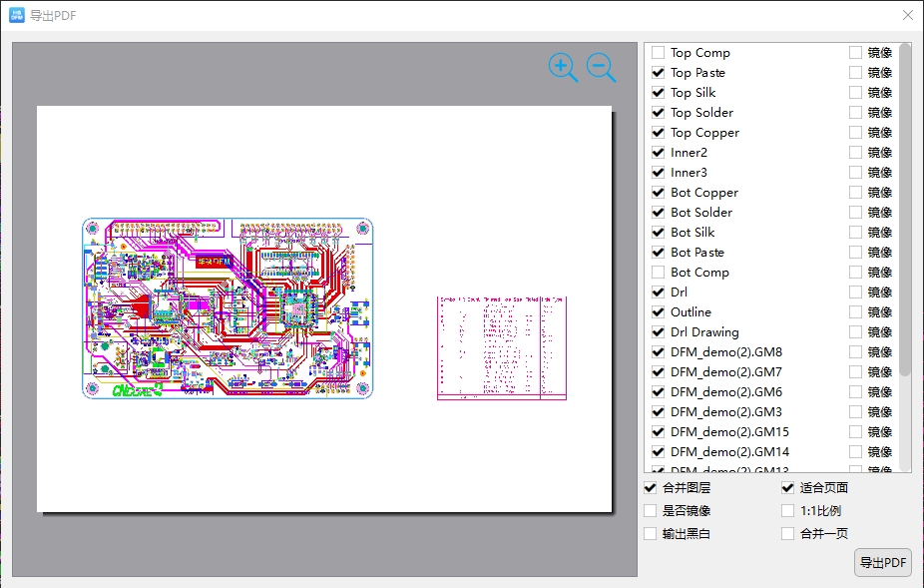This screenshot has width=924, height=588.
Task: Click the DFM app icon in title bar
Action: tap(17, 15)
